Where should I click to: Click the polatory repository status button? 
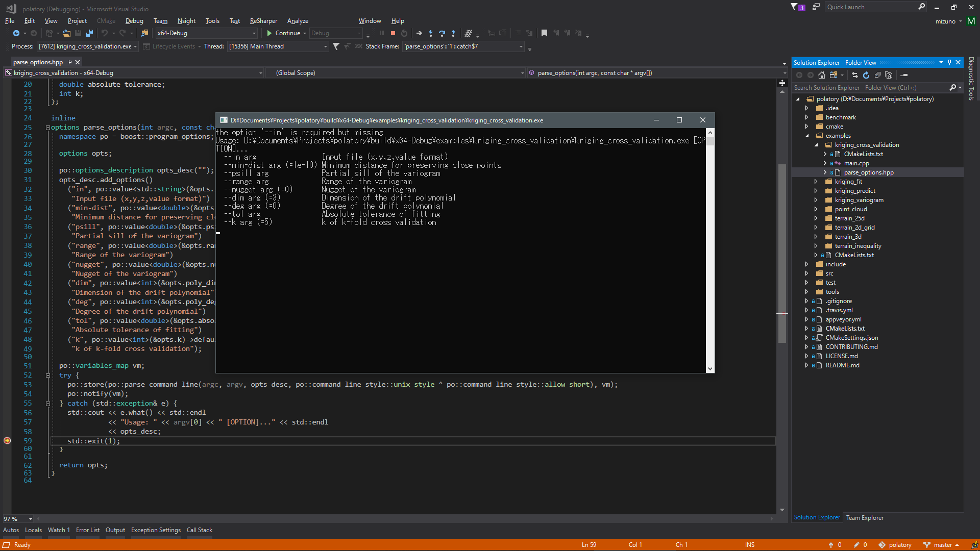coord(895,545)
